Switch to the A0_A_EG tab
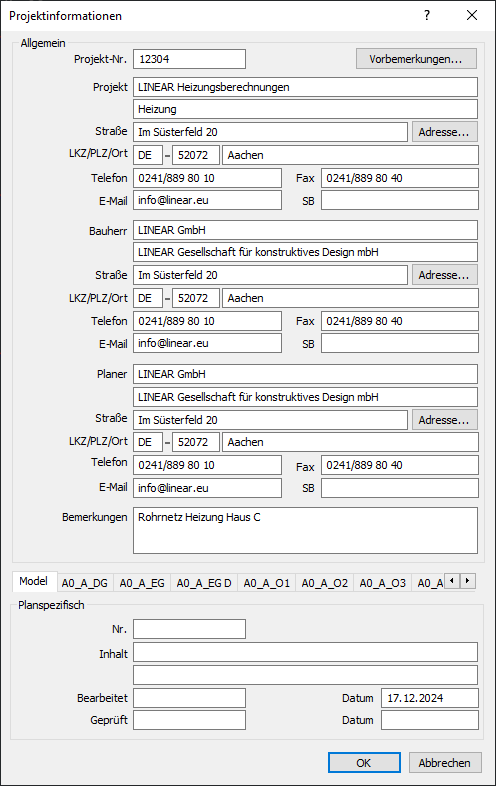496x786 pixels. pos(142,583)
